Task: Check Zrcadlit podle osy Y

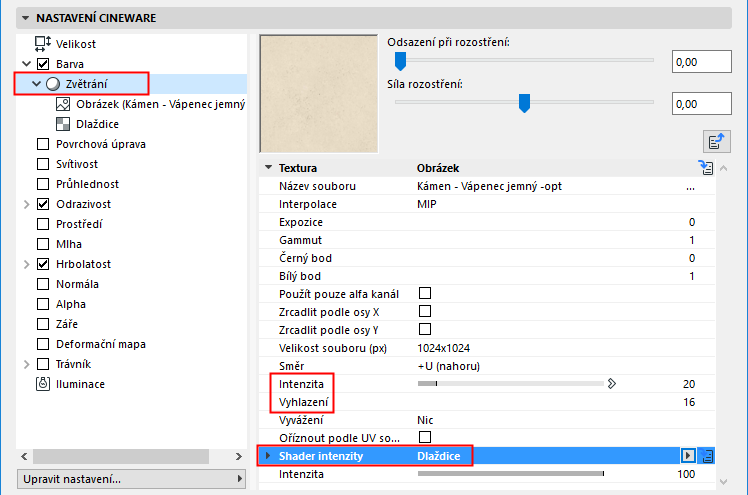Action: tap(425, 329)
